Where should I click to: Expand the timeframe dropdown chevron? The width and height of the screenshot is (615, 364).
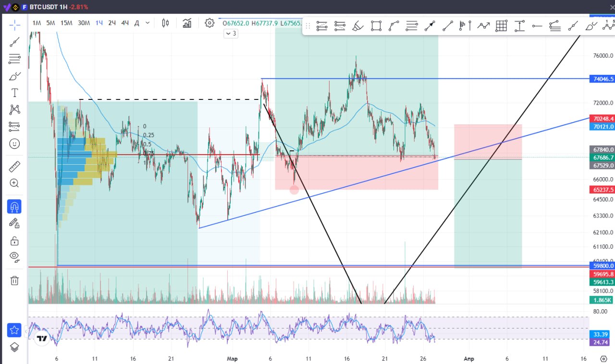pyautogui.click(x=148, y=23)
